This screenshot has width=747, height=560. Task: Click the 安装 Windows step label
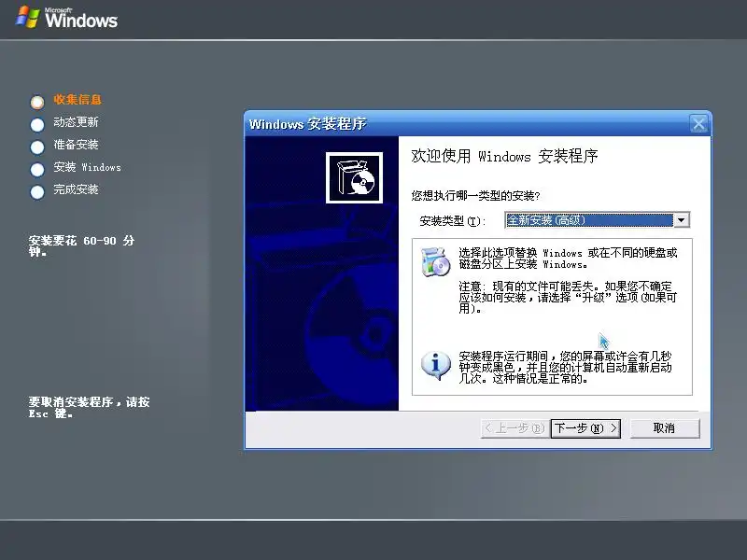(x=87, y=167)
